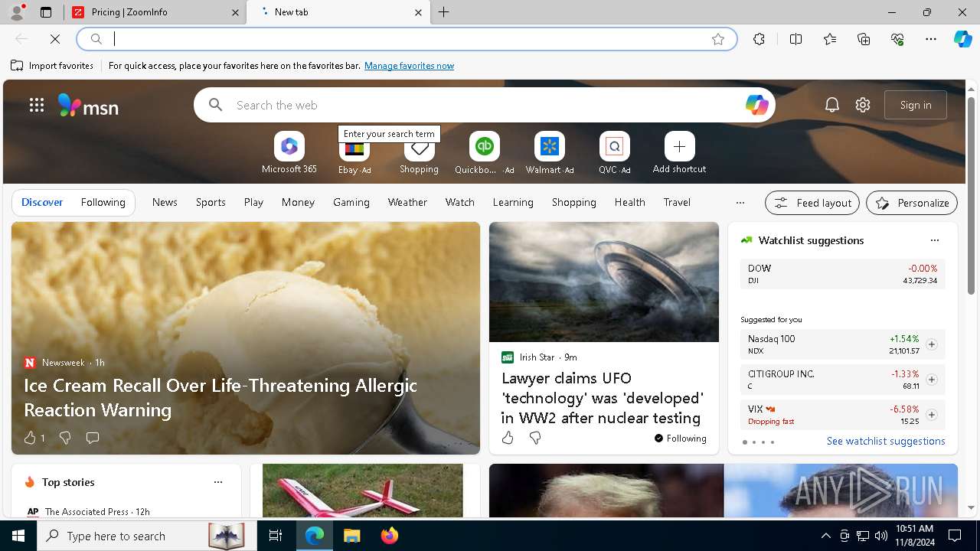The height and width of the screenshot is (551, 980).
Task: Like the UFO lawyer story
Action: (x=508, y=438)
